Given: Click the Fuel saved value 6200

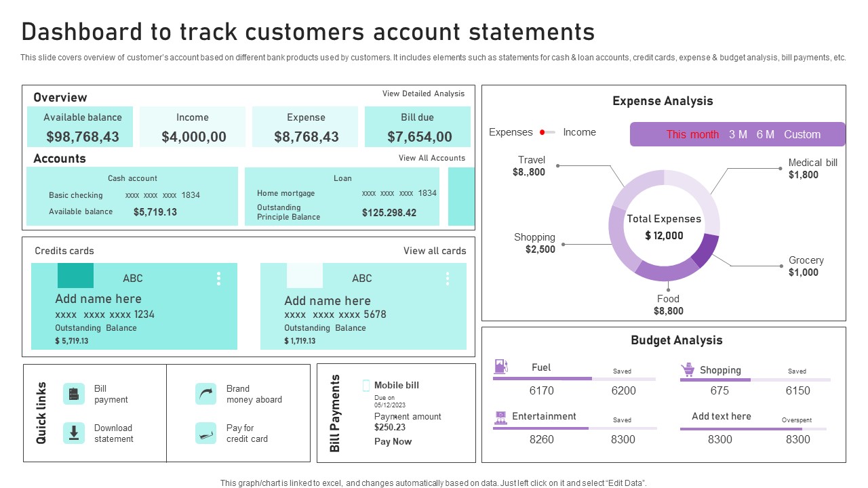Looking at the screenshot, I should [x=623, y=390].
